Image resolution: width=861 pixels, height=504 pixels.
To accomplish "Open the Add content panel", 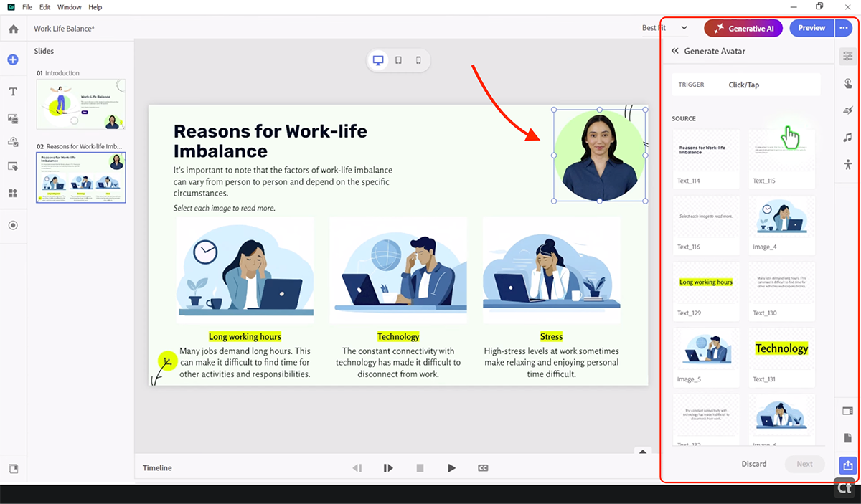I will pos(13,59).
